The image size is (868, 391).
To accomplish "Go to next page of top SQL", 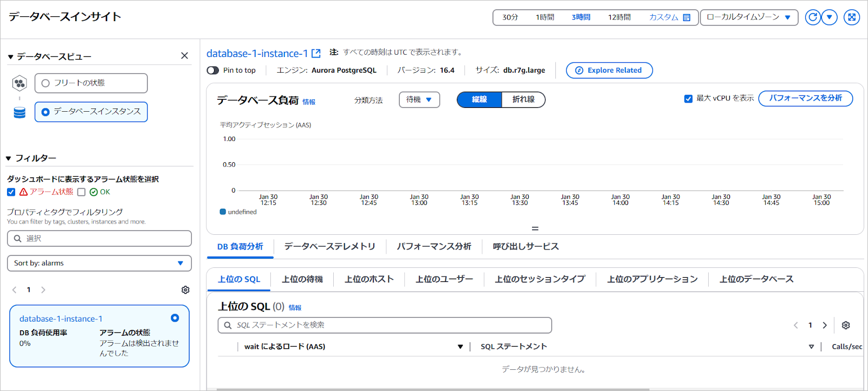I will 825,325.
